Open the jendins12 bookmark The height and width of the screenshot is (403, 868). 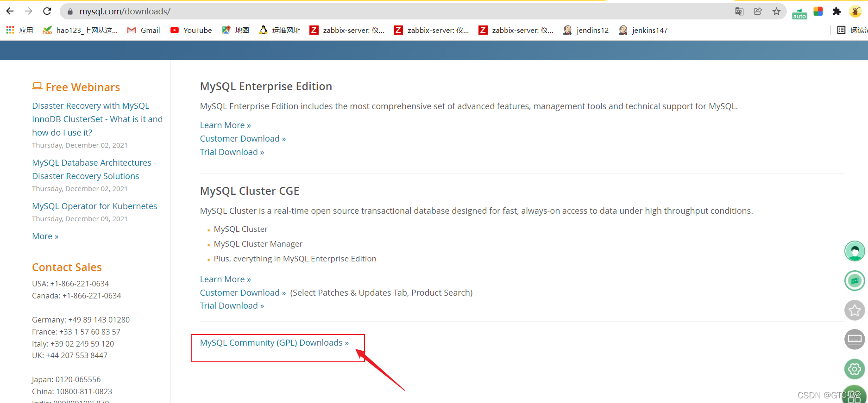click(x=586, y=30)
